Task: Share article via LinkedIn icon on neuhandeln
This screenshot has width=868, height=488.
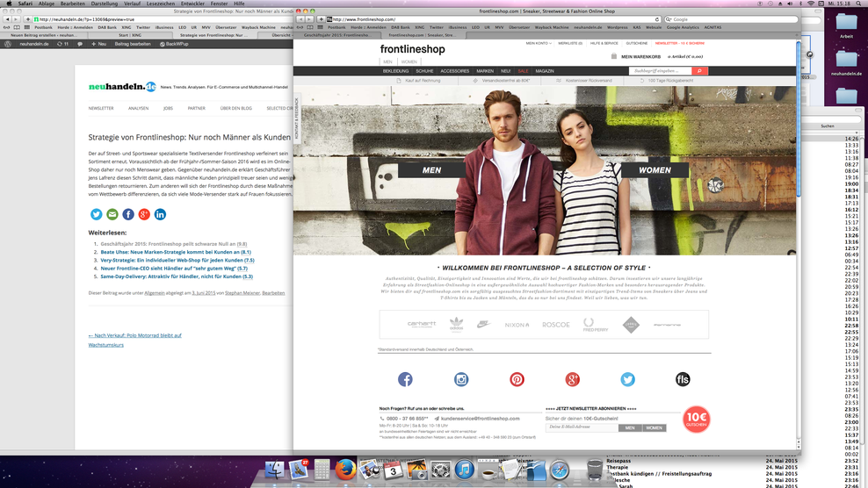Action: (x=160, y=214)
